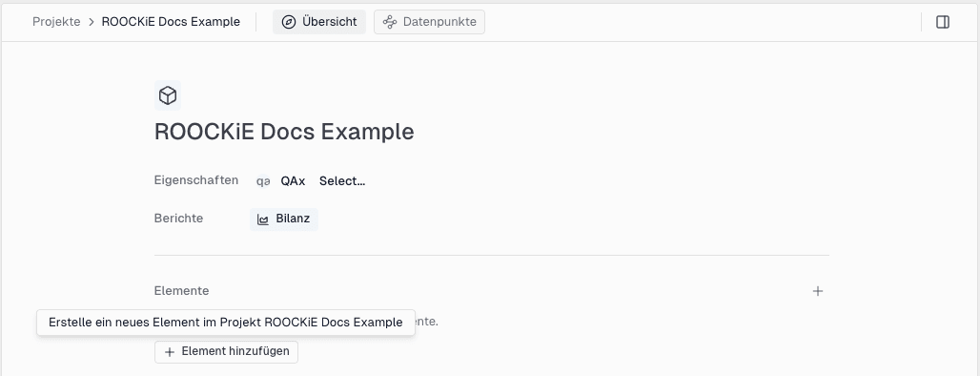Click the plus icon beside Elemente heading
980x376 pixels.
tap(818, 291)
